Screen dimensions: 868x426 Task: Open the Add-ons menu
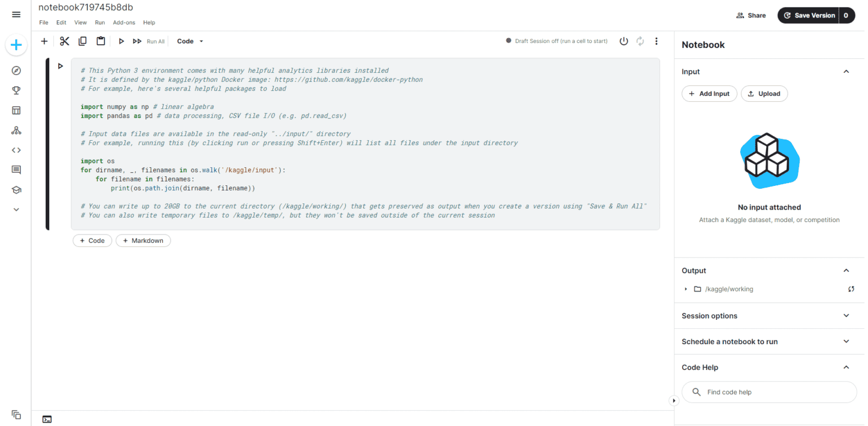[x=124, y=23]
